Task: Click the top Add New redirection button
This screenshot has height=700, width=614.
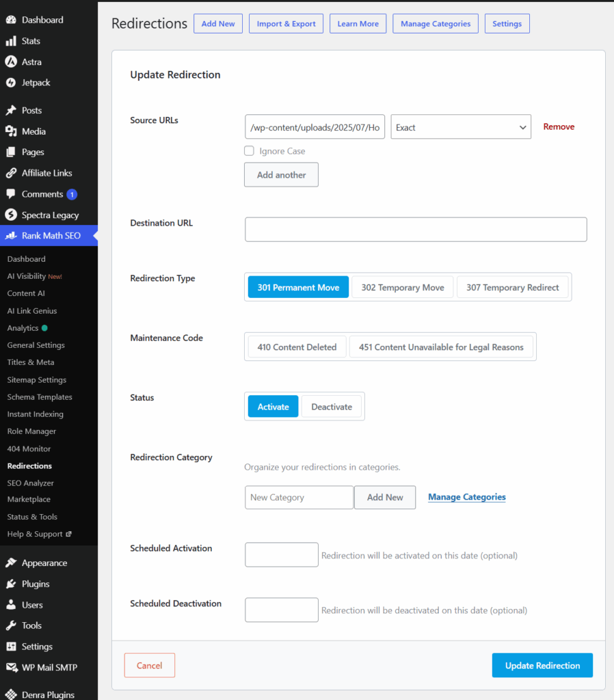Action: [x=218, y=24]
